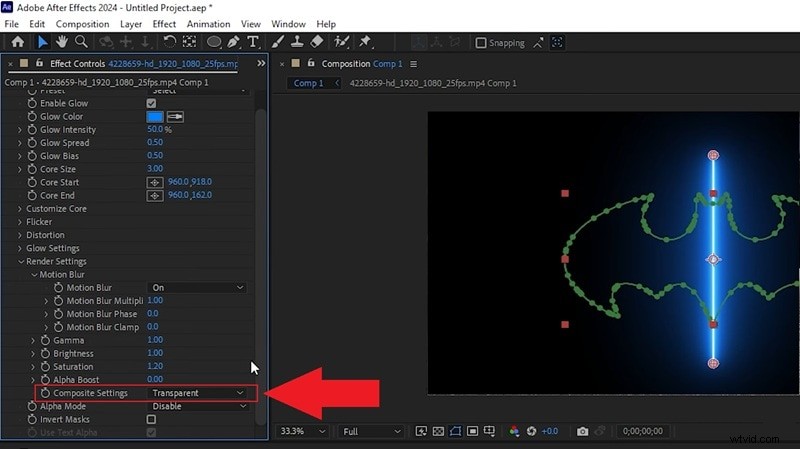800x449 pixels.
Task: Open the Effect menu
Action: 164,24
